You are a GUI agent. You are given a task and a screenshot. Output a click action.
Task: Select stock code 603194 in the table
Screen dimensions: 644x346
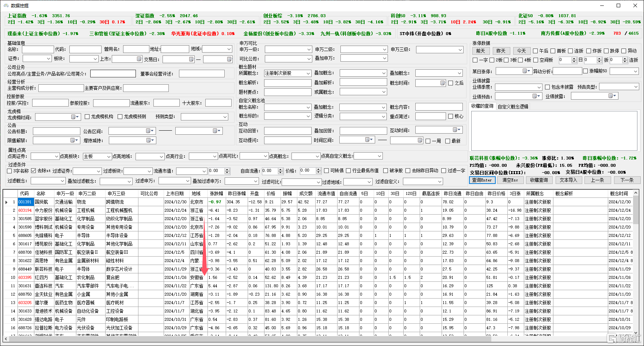[25, 210]
